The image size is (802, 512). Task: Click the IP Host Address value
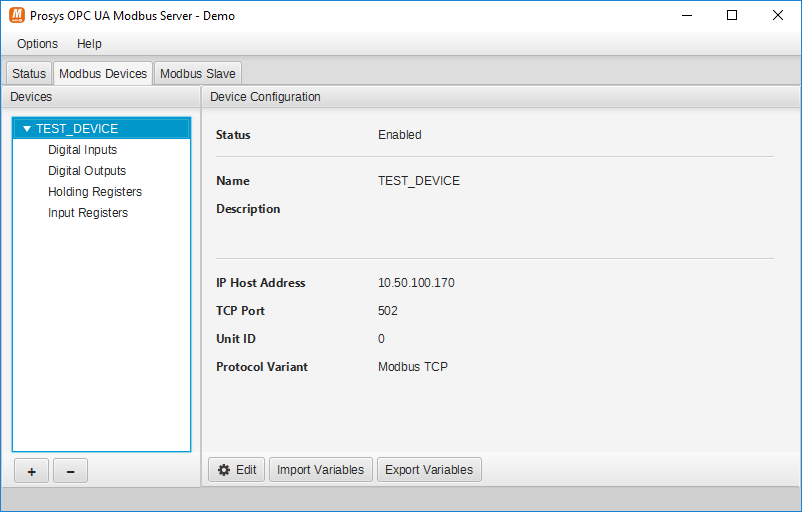click(x=416, y=283)
